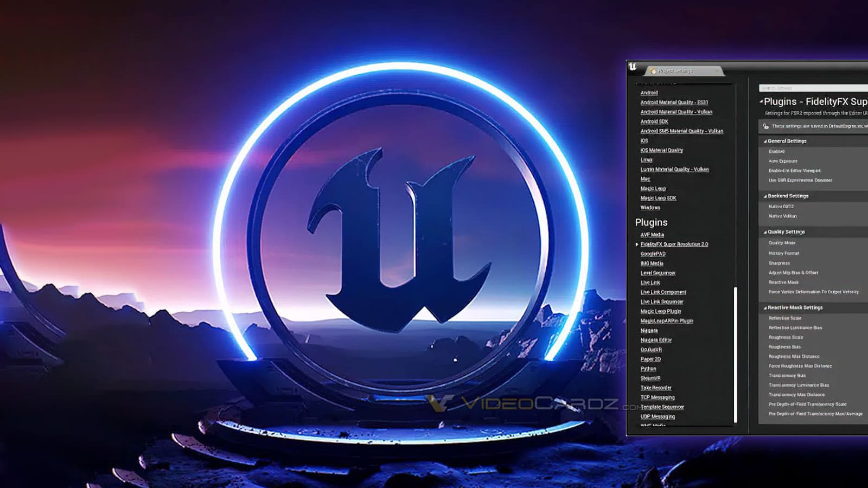This screenshot has width=868, height=488.
Task: Click the Roughness Scale setting row
Action: click(x=813, y=337)
